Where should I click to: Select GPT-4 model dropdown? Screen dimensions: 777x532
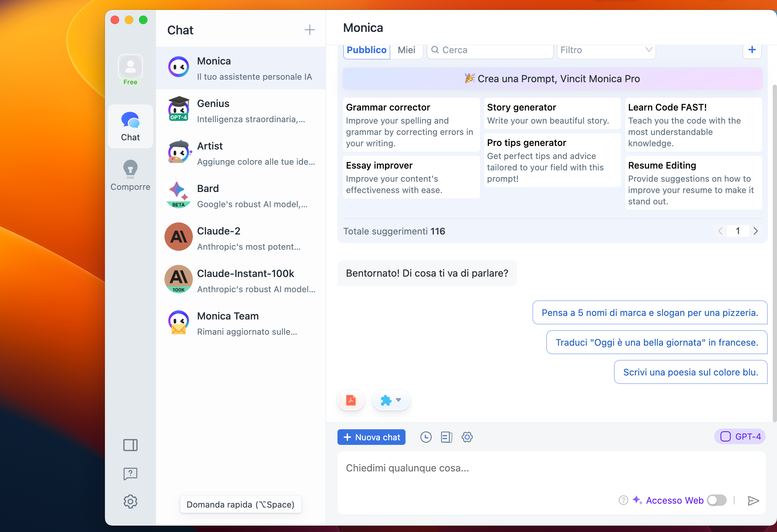tap(739, 437)
